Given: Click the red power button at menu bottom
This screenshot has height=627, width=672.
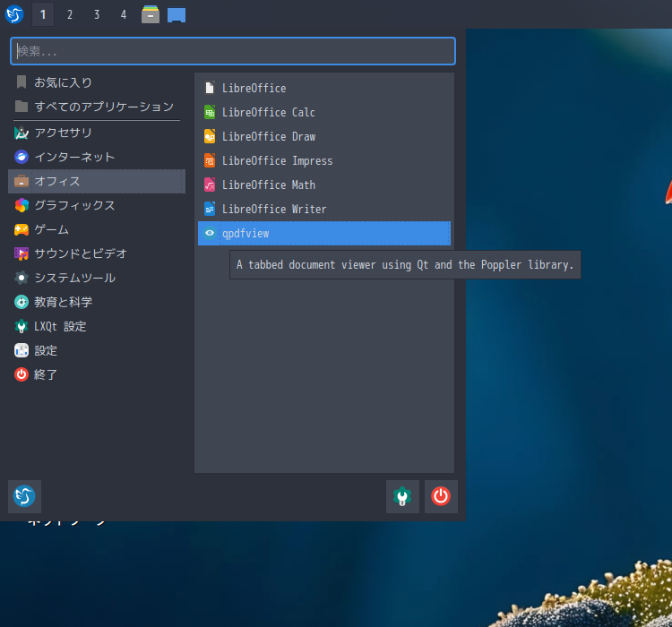Looking at the screenshot, I should (x=441, y=496).
